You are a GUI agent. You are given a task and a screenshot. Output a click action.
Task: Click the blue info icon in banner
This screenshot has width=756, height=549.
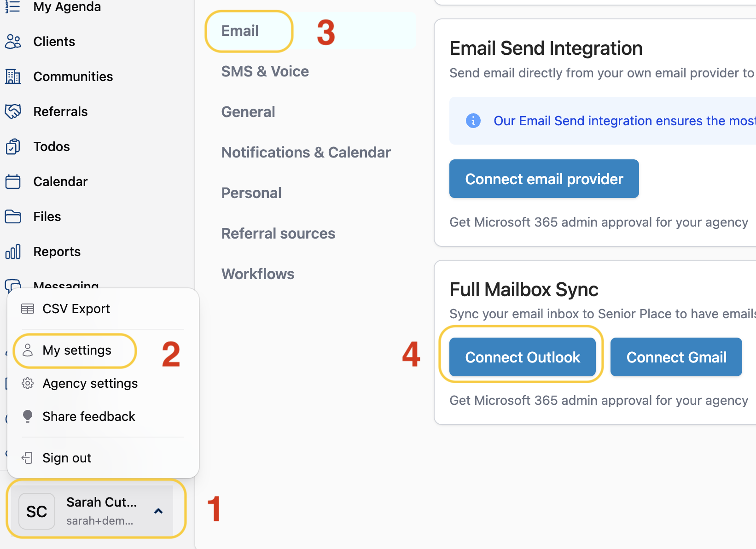click(x=473, y=121)
